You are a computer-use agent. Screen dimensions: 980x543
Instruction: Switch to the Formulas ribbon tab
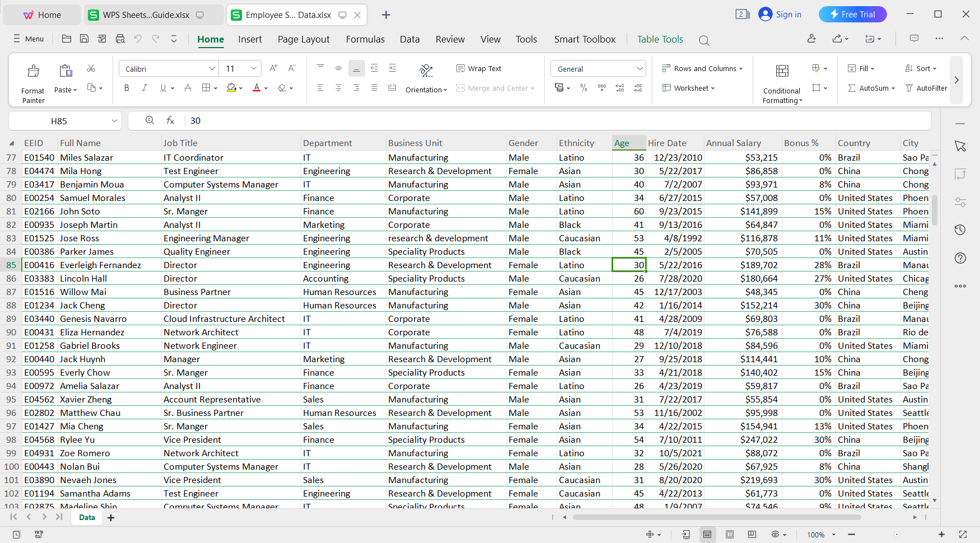click(x=365, y=39)
